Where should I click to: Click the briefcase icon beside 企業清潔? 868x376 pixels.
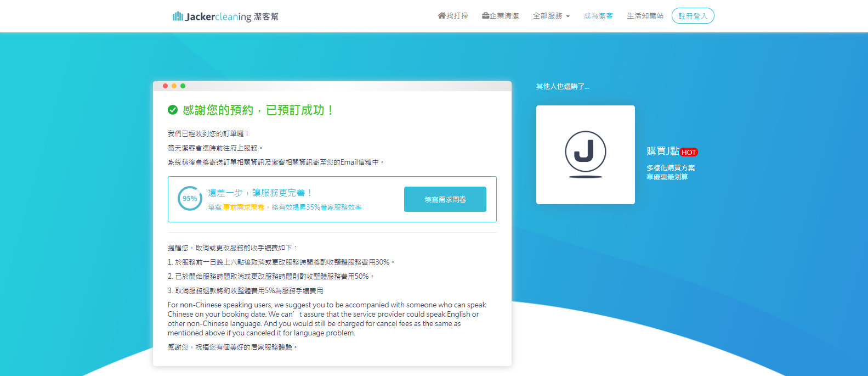(x=485, y=15)
